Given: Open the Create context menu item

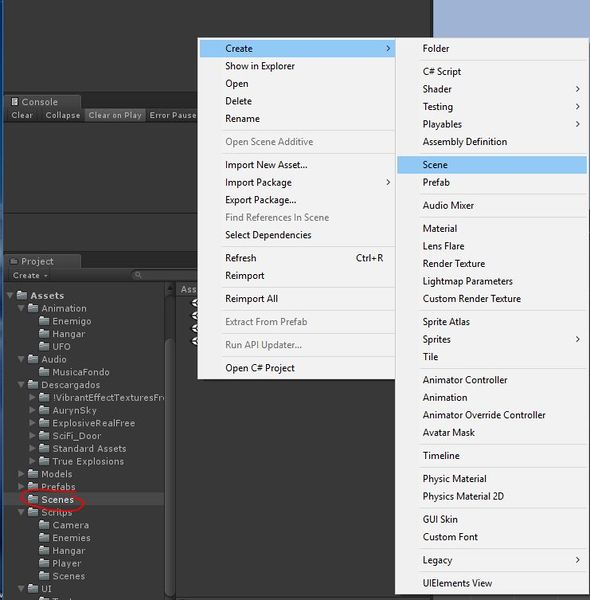Looking at the screenshot, I should [x=297, y=49].
